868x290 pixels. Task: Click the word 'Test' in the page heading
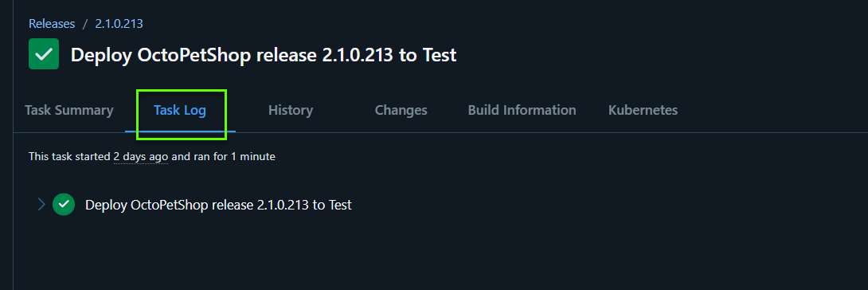click(440, 55)
